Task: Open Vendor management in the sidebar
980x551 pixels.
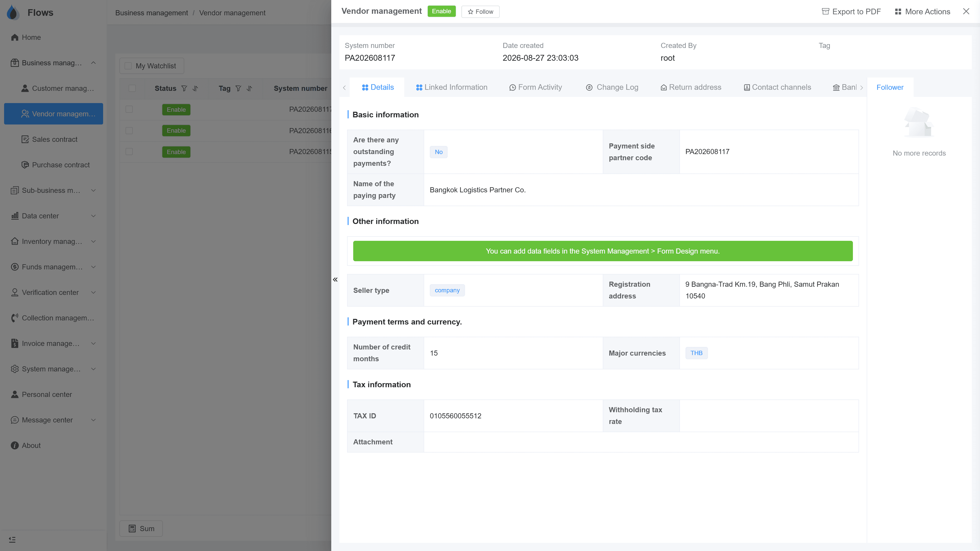Action: point(53,114)
